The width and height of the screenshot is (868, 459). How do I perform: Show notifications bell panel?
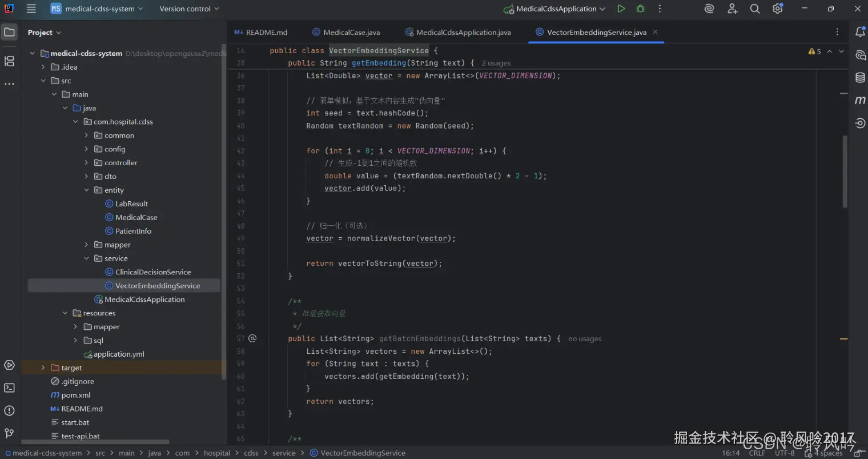860,32
